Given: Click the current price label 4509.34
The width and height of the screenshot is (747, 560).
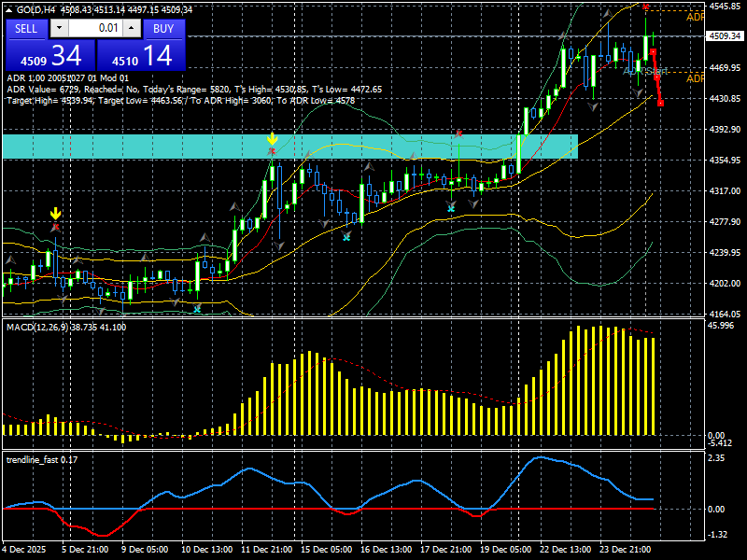Looking at the screenshot, I should [726, 36].
